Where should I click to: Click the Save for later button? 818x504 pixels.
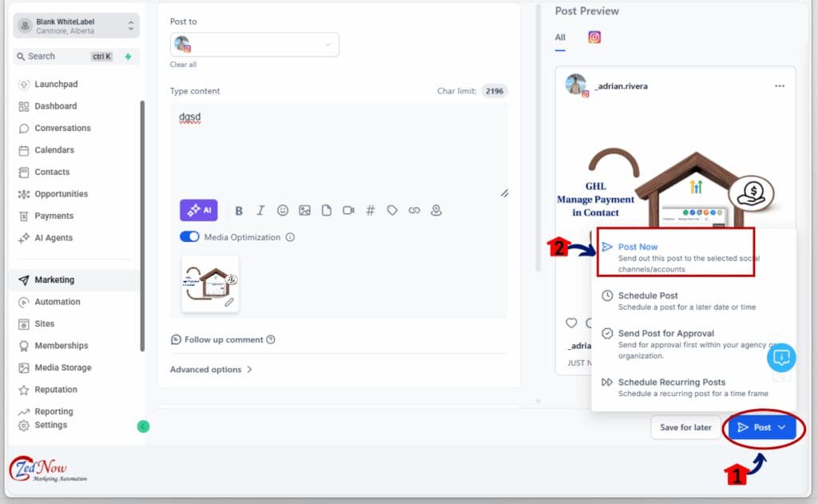pyautogui.click(x=685, y=427)
